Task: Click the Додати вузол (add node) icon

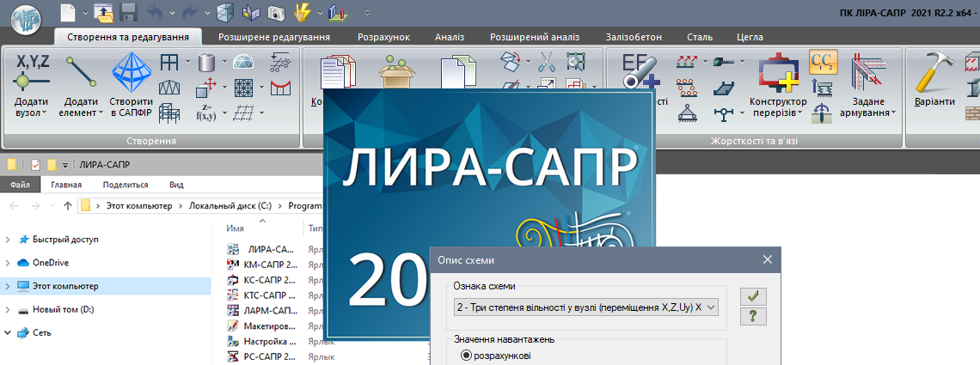Action: tap(31, 72)
